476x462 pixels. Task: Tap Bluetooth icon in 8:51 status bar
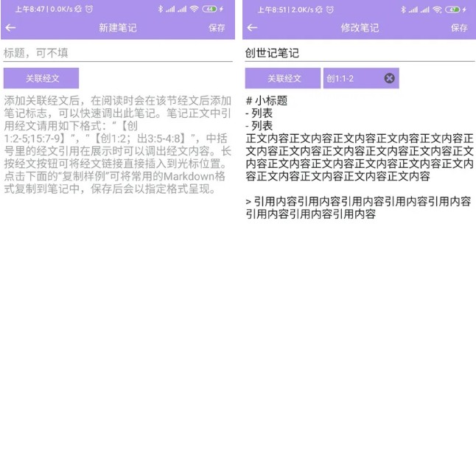(x=402, y=8)
